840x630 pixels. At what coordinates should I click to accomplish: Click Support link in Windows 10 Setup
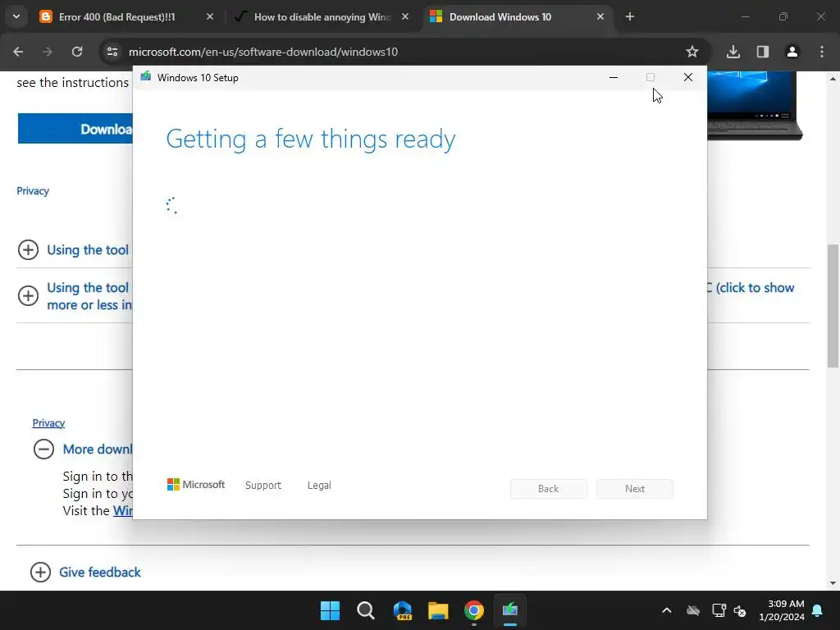click(x=263, y=486)
